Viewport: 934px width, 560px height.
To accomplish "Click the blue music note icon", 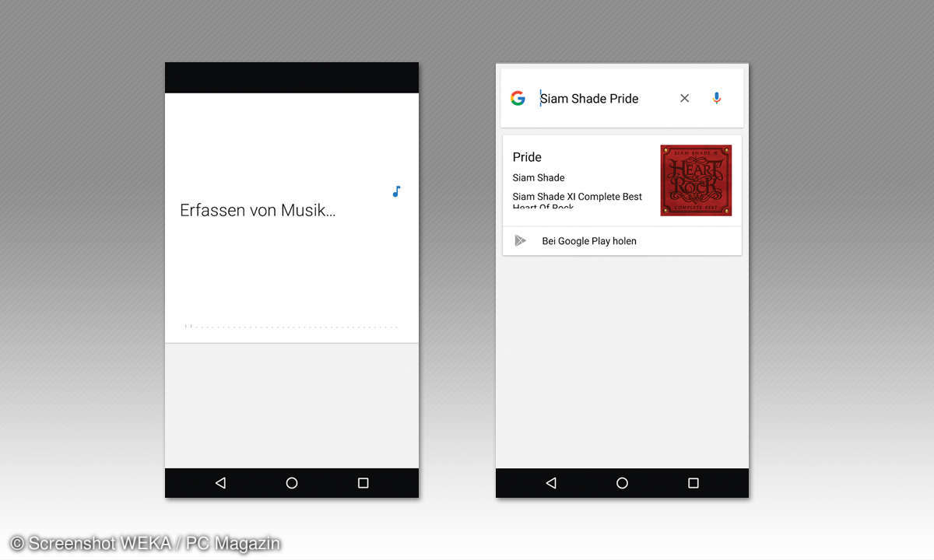I will coord(396,191).
